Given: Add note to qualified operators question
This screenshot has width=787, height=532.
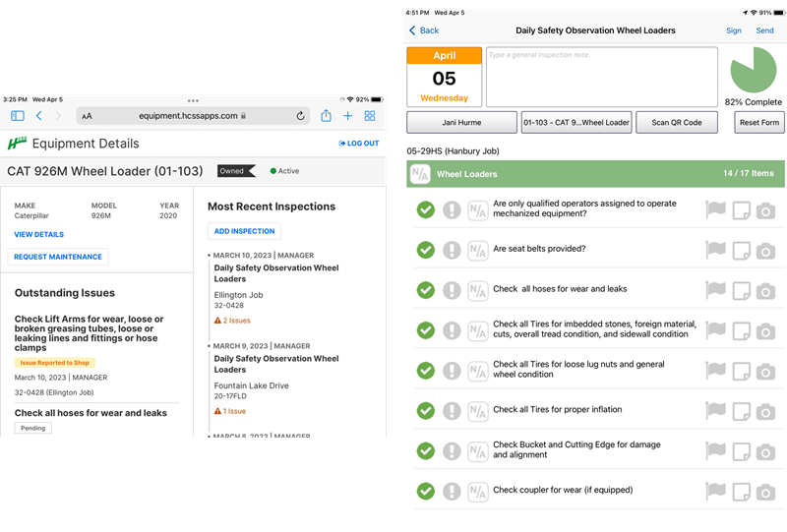Looking at the screenshot, I should [x=742, y=210].
